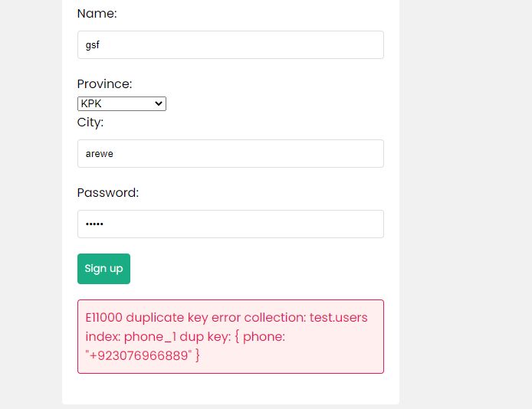
Task: Click the Province label
Action: (104, 84)
